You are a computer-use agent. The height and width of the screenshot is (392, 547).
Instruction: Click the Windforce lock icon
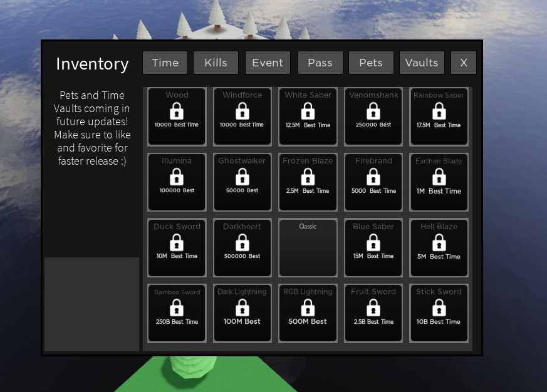(242, 111)
